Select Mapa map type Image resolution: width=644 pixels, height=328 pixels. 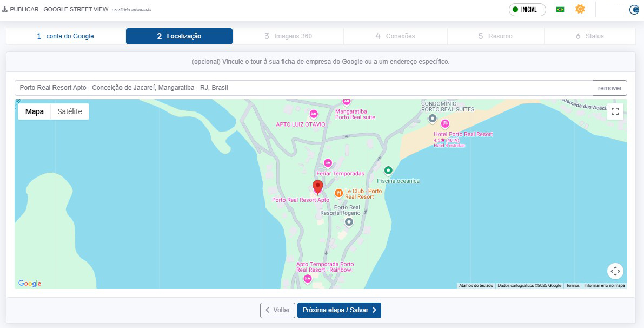pos(35,111)
